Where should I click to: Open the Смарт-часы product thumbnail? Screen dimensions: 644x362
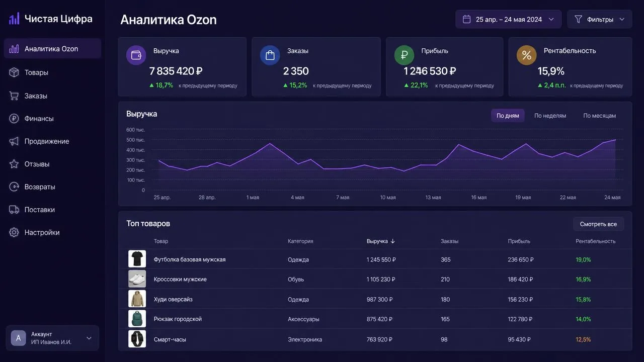137,339
